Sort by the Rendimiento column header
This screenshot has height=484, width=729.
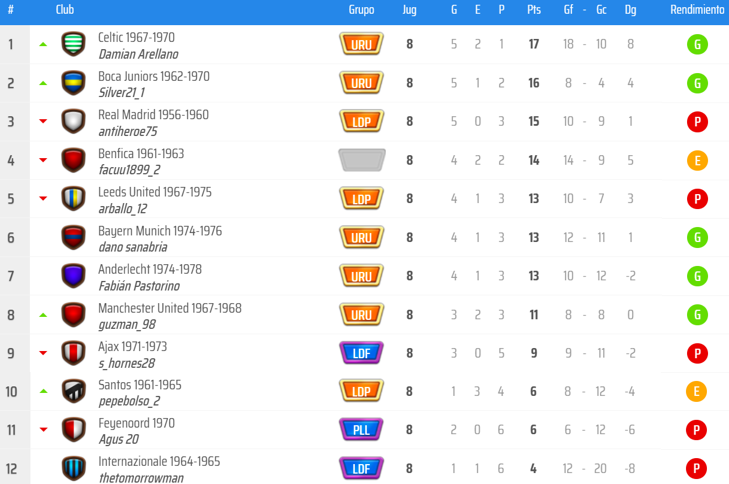tap(697, 10)
